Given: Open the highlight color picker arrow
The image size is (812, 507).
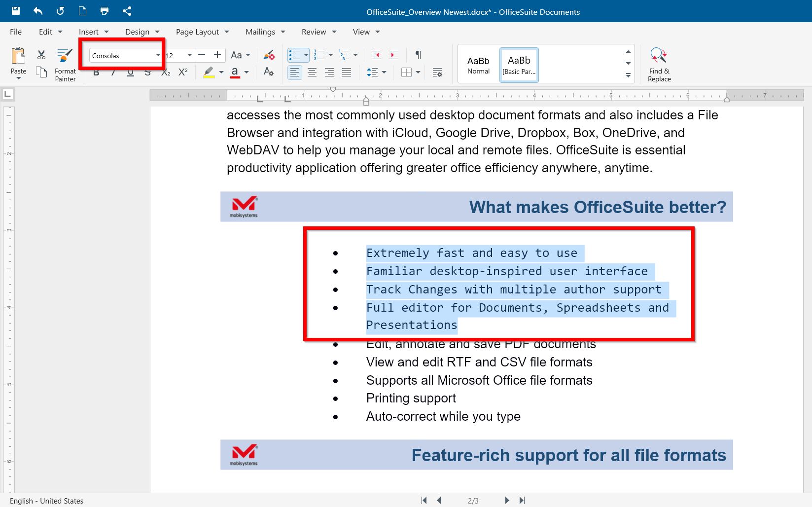Looking at the screenshot, I should click(221, 72).
